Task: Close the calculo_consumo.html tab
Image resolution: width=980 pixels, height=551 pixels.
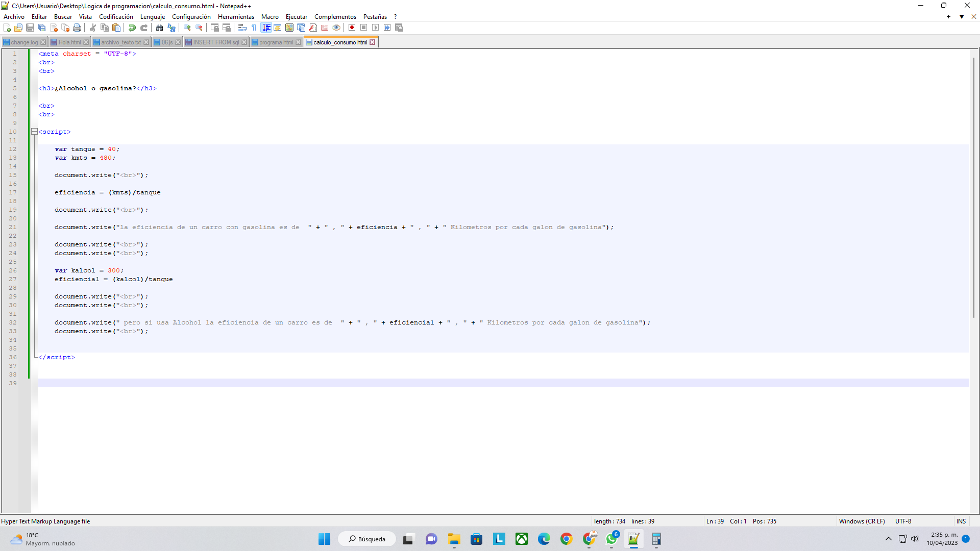Action: [373, 42]
